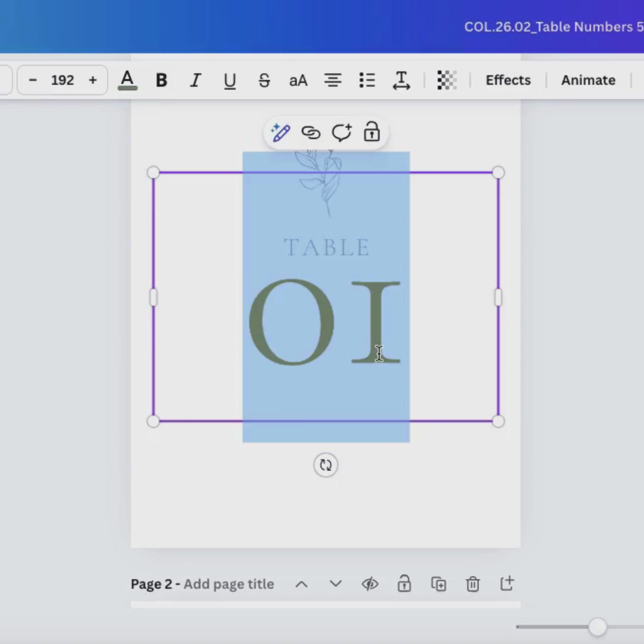Click Add page title field for Page 2
Viewport: 644px width, 644px height.
pos(229,584)
